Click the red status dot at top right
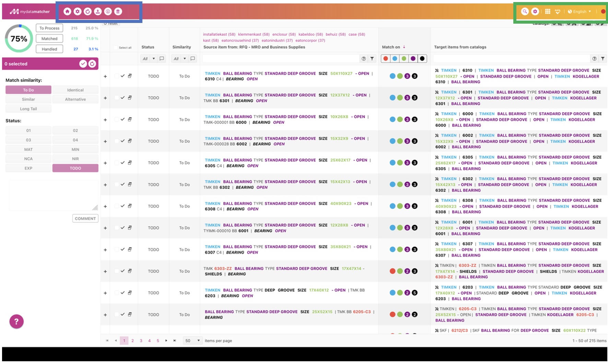The width and height of the screenshot is (608, 364). pos(603,12)
